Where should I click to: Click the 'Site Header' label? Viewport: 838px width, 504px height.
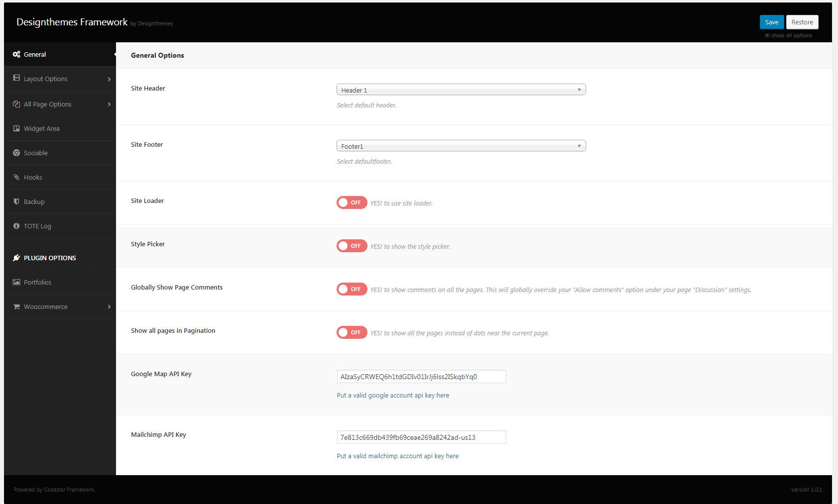[x=148, y=88]
